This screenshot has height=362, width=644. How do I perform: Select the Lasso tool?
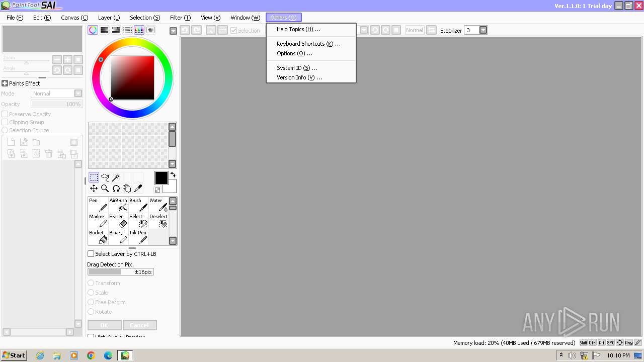point(105,177)
